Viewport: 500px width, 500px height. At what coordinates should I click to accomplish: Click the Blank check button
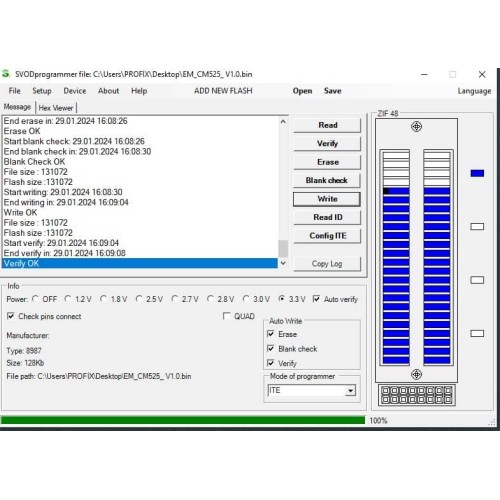coord(327,180)
